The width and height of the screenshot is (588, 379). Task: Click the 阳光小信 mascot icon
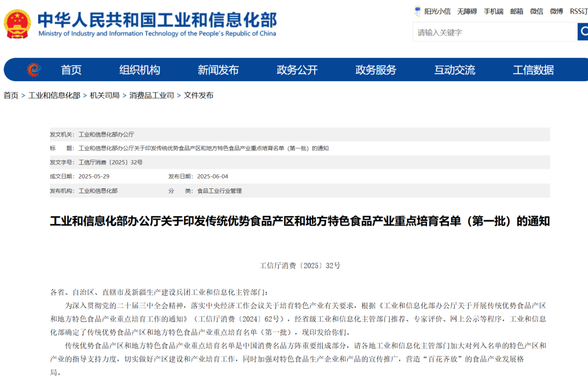coord(418,11)
